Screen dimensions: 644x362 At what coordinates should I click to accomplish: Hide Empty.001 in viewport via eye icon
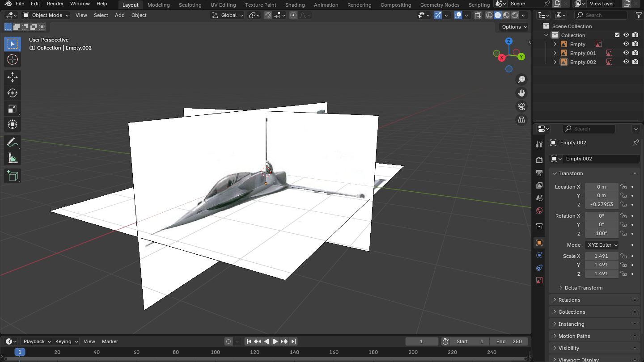(626, 53)
